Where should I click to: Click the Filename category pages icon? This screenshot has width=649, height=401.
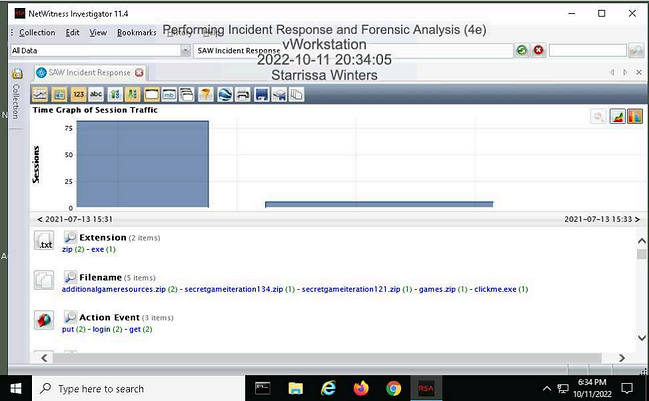pyautogui.click(x=44, y=280)
